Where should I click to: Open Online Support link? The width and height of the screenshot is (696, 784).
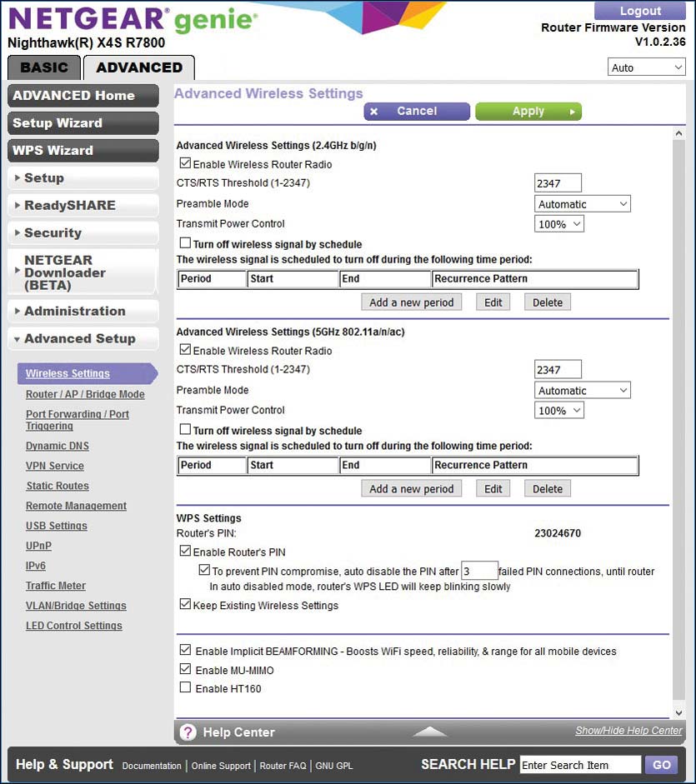coord(221,766)
